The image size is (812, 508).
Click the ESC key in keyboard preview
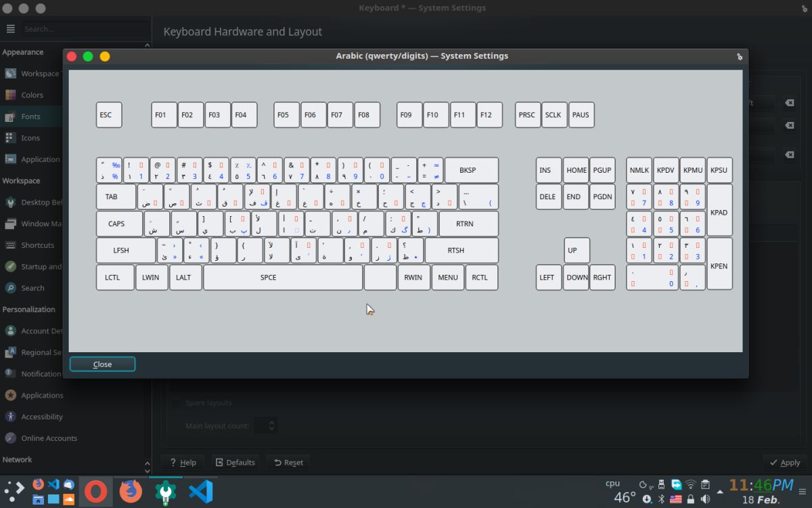pyautogui.click(x=109, y=115)
